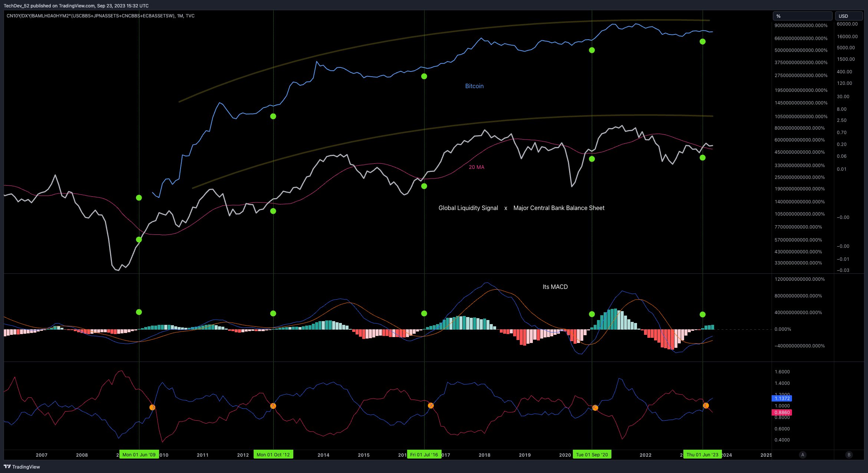
Task: Click the blue 1.1372 price label
Action: point(782,399)
